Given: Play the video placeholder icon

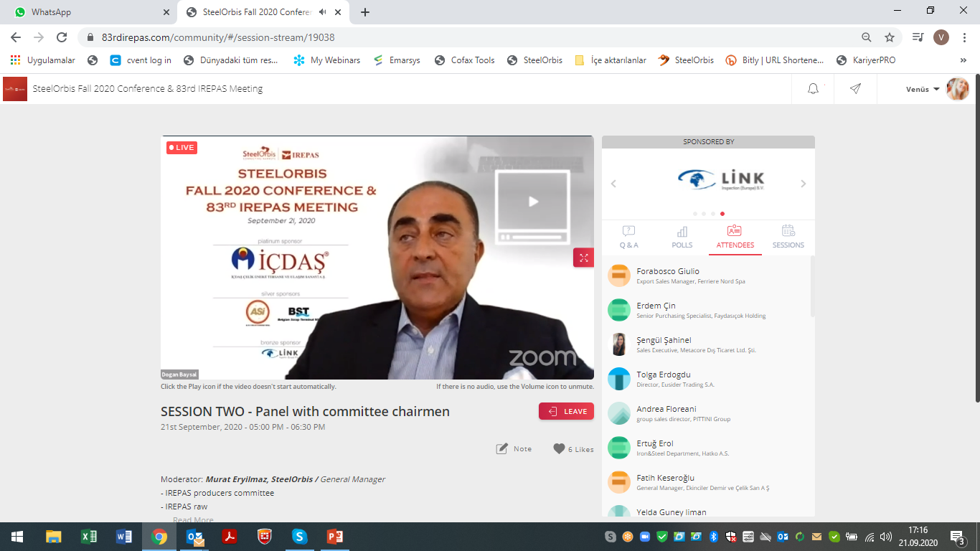Looking at the screenshot, I should [x=533, y=202].
